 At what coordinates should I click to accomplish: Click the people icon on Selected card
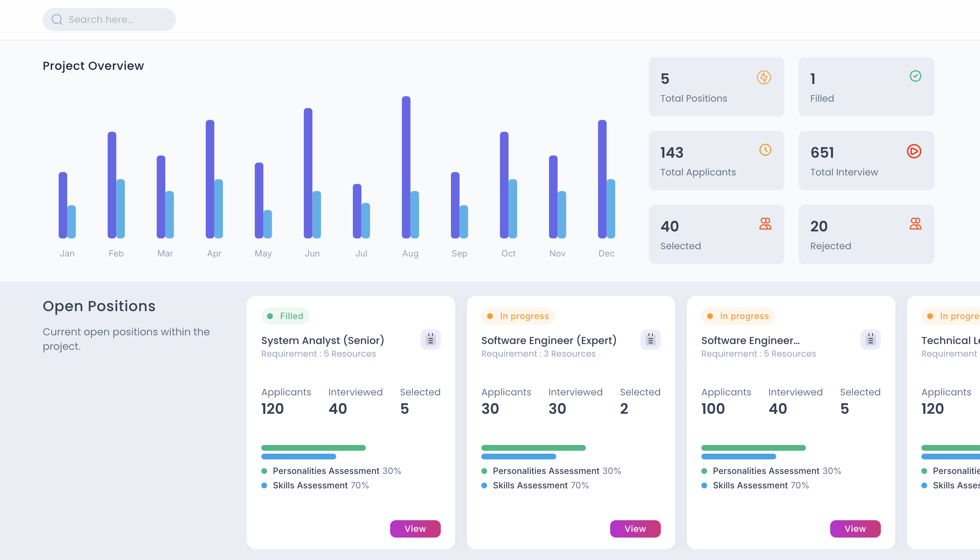point(765,224)
